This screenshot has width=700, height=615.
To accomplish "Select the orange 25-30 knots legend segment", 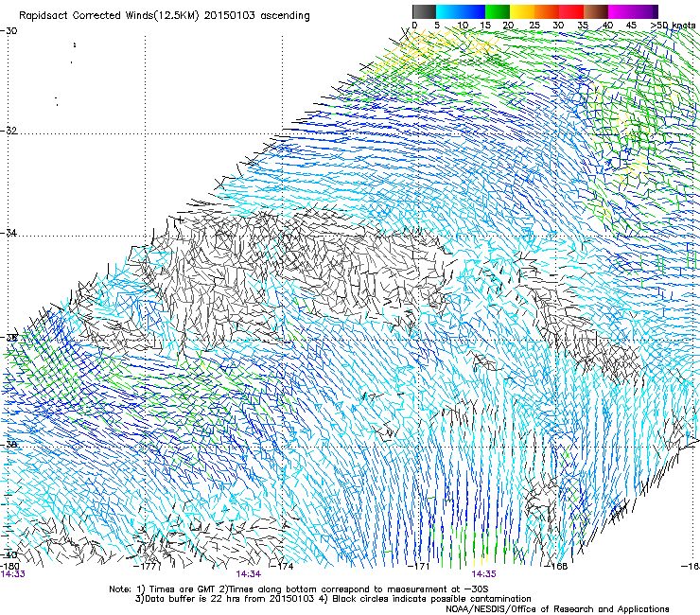I will (x=547, y=11).
